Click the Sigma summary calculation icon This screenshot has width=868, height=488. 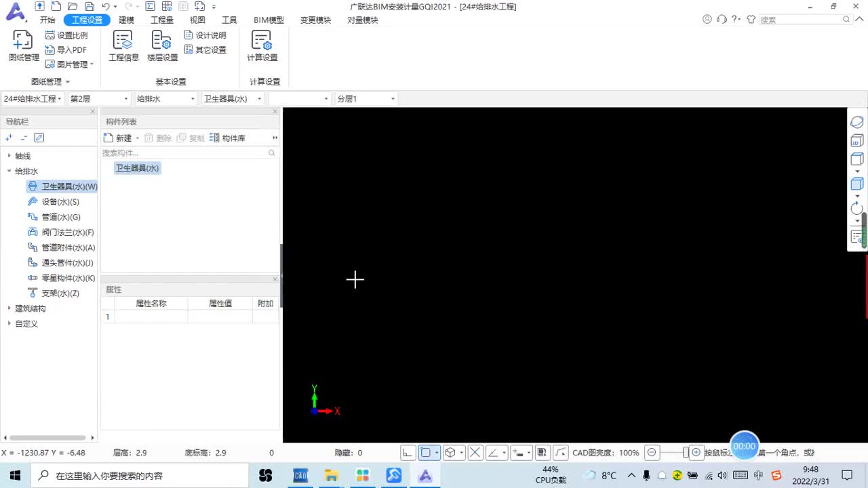click(x=150, y=6)
